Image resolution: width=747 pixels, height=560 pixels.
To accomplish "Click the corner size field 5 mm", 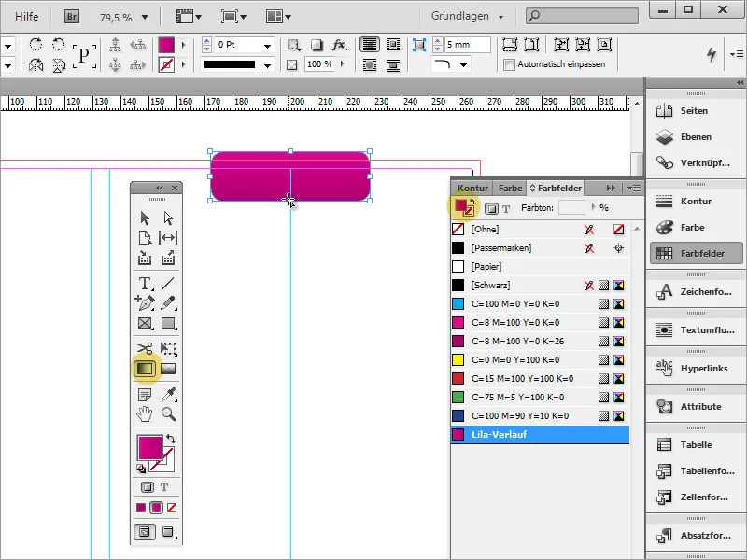I will 467,45.
